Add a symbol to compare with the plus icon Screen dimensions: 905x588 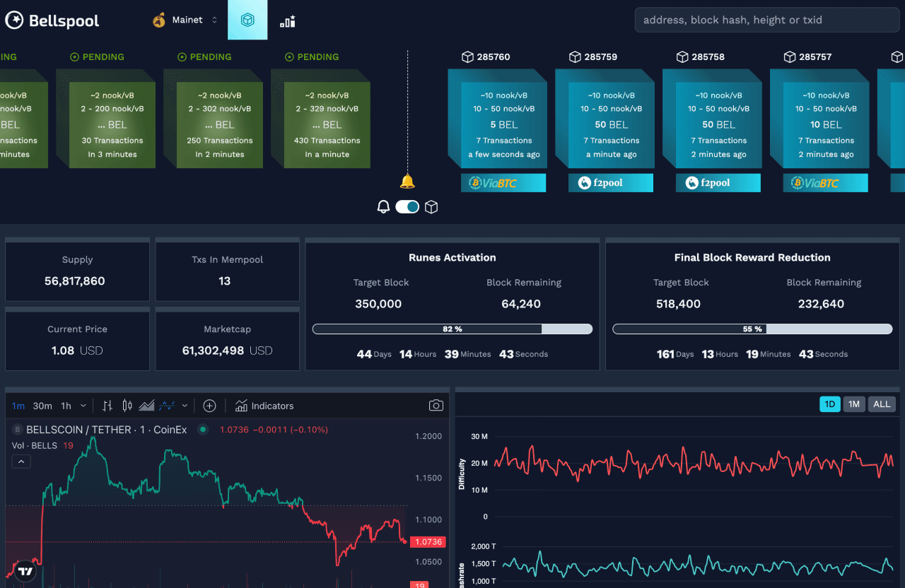coord(209,406)
